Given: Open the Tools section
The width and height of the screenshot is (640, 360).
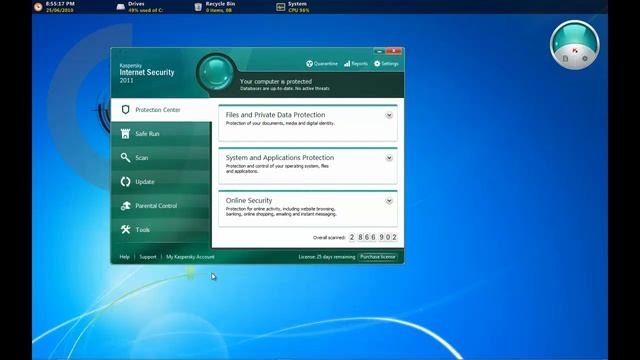Looking at the screenshot, I should [x=161, y=229].
